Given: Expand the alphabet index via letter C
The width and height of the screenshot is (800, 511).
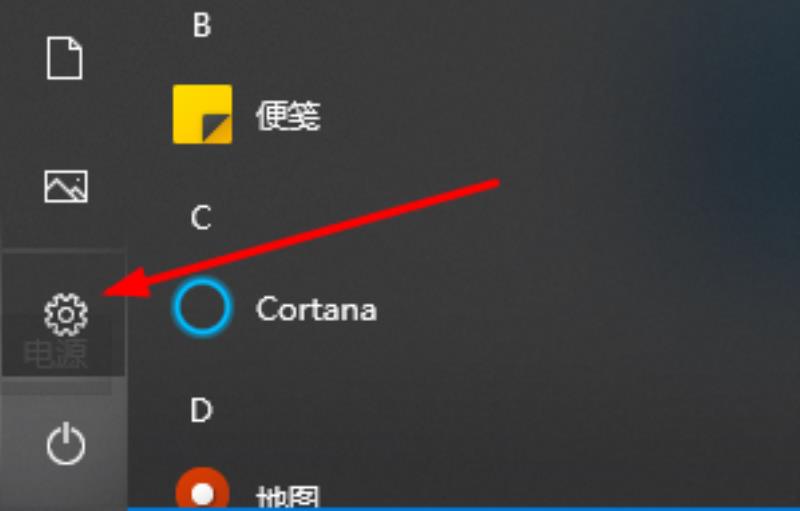Looking at the screenshot, I should tap(201, 218).
